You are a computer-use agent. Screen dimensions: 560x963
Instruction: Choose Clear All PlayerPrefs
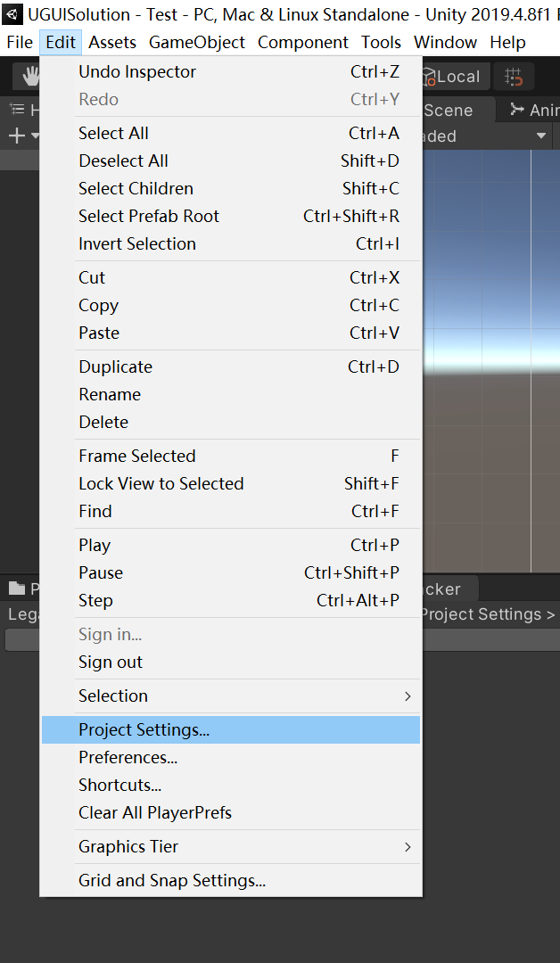point(231,812)
